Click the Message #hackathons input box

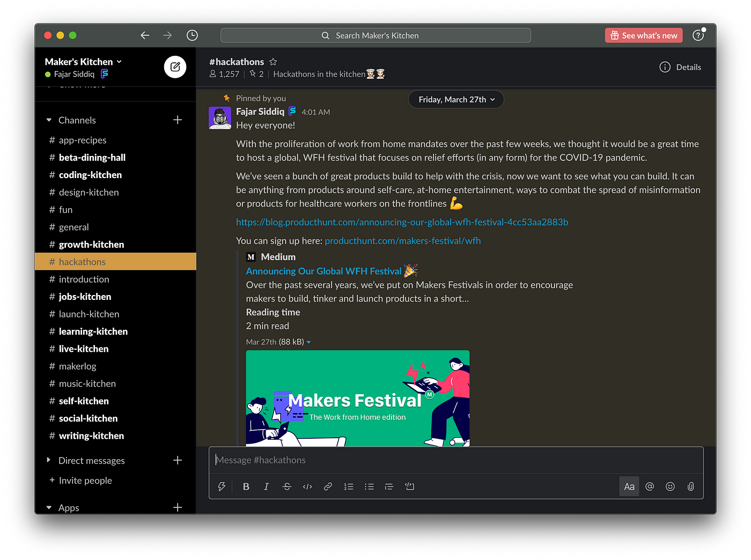pos(456,460)
